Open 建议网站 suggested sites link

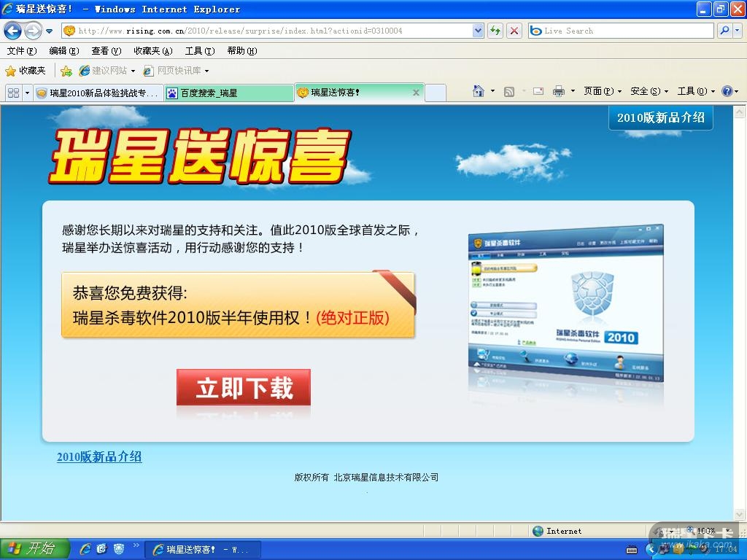pyautogui.click(x=107, y=71)
